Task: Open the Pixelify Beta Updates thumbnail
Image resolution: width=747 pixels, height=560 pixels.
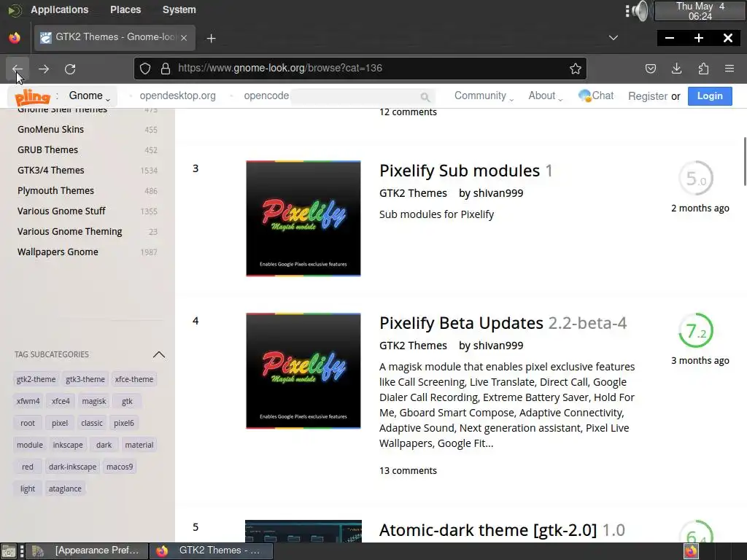Action: (x=303, y=371)
